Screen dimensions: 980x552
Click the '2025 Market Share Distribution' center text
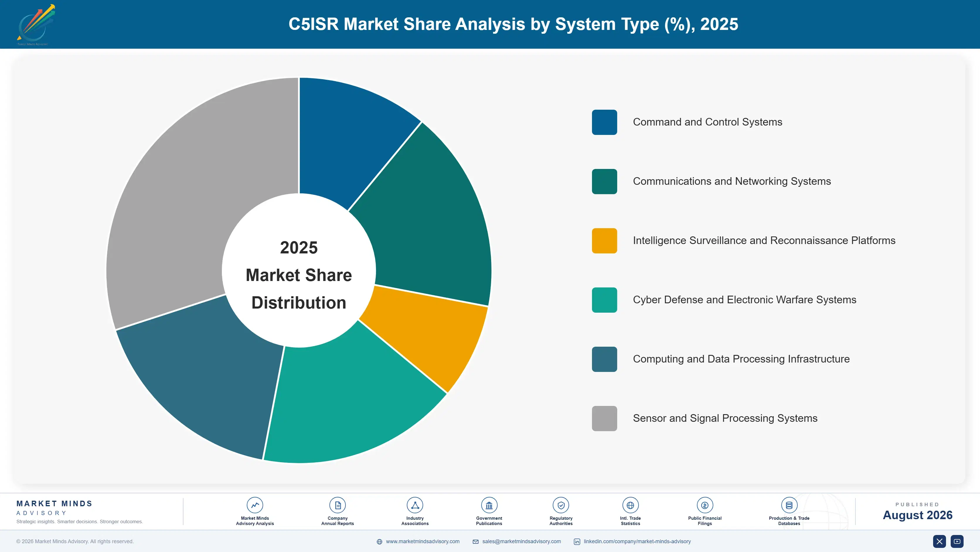[299, 275]
